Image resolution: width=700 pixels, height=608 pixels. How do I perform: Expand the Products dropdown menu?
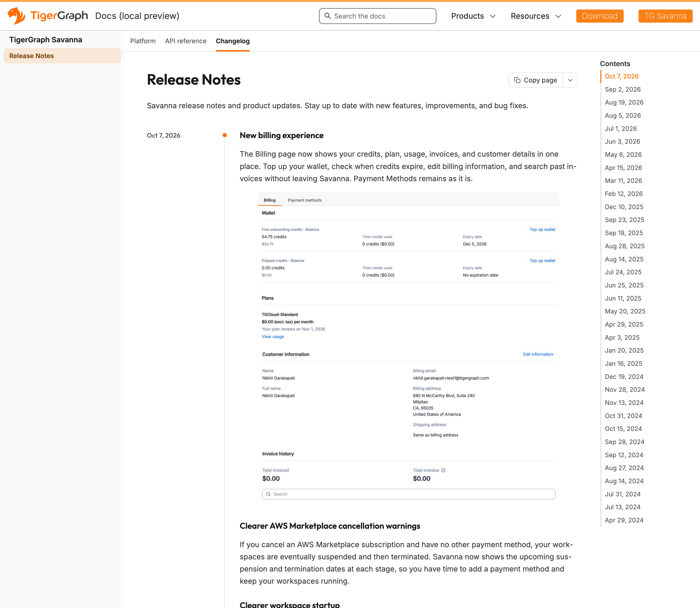pos(473,16)
